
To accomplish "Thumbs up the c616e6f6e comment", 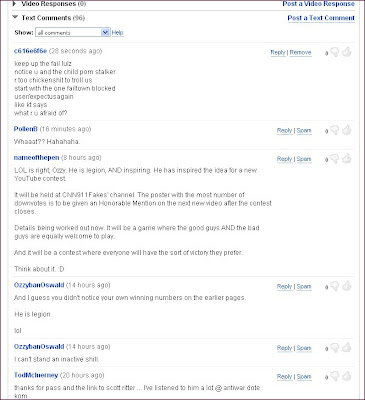I will point(347,52).
